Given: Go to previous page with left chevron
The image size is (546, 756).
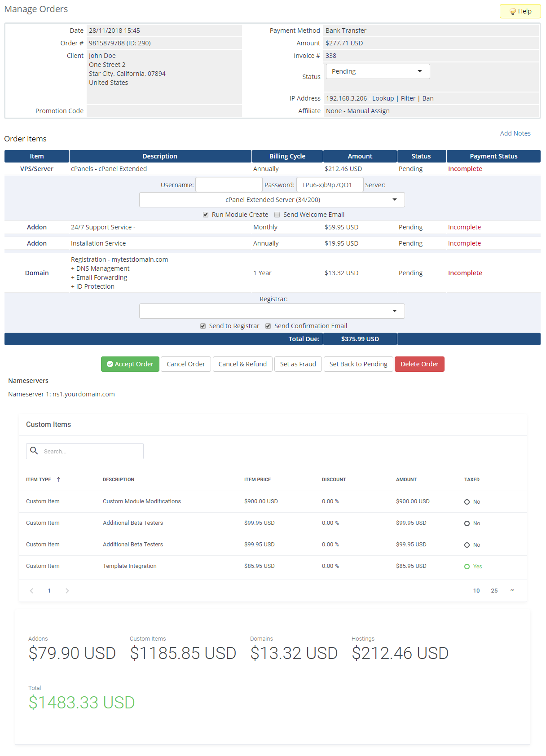Looking at the screenshot, I should pyautogui.click(x=31, y=591).
